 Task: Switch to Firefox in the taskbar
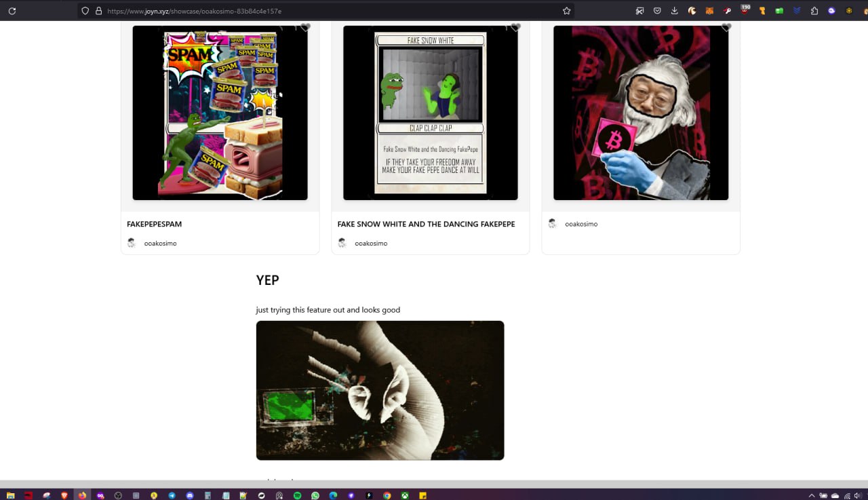82,495
